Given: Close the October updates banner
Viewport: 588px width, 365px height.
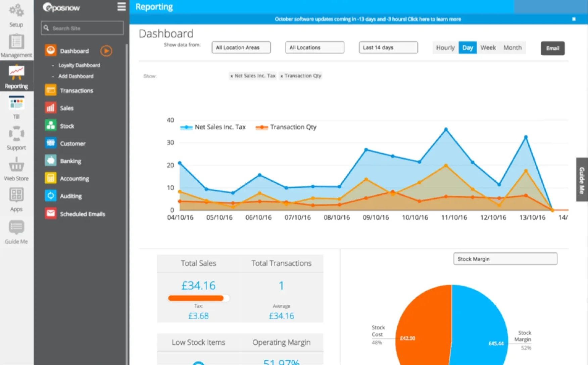Looking at the screenshot, I should coord(574,19).
